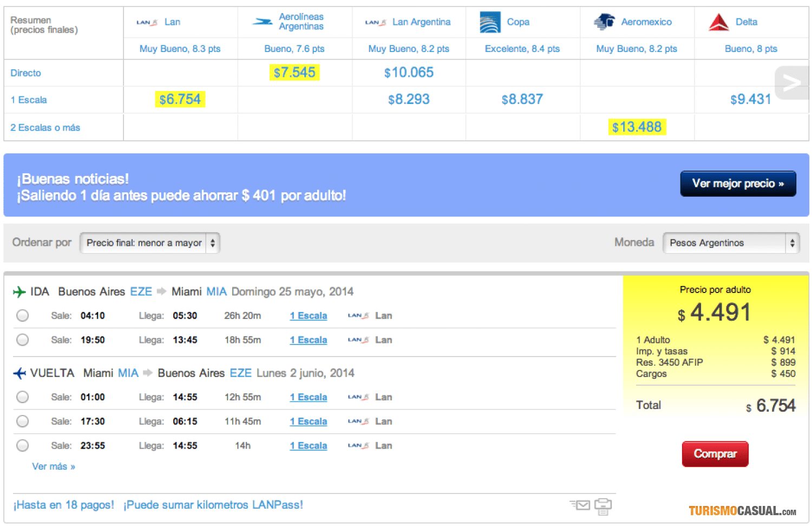812x526 pixels.
Task: Click the 2 Escalas o más row label
Action: 45,128
